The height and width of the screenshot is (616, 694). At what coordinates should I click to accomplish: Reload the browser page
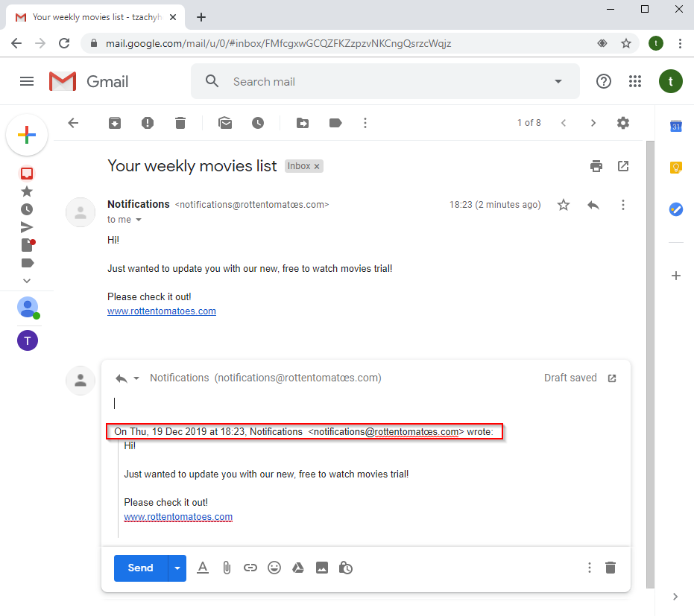coord(64,43)
